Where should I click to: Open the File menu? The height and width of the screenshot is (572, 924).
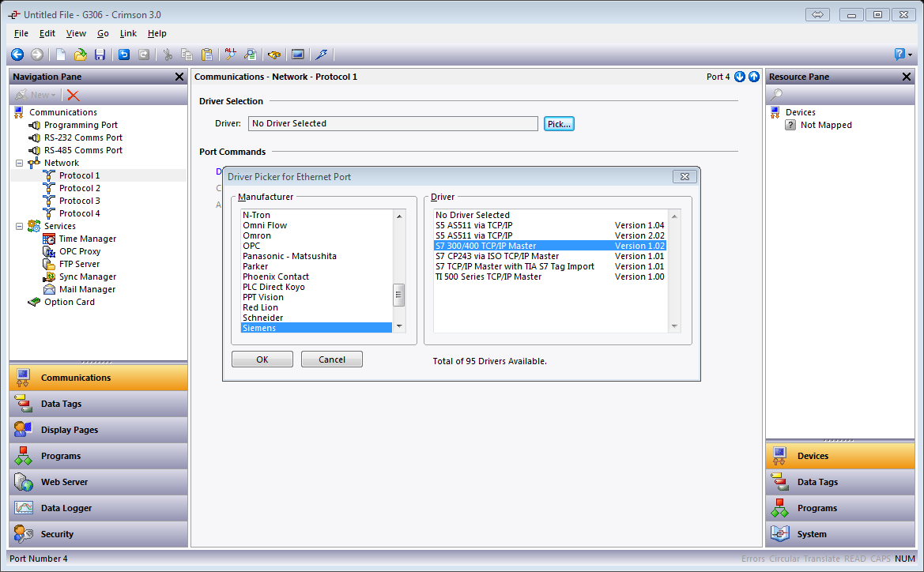21,34
